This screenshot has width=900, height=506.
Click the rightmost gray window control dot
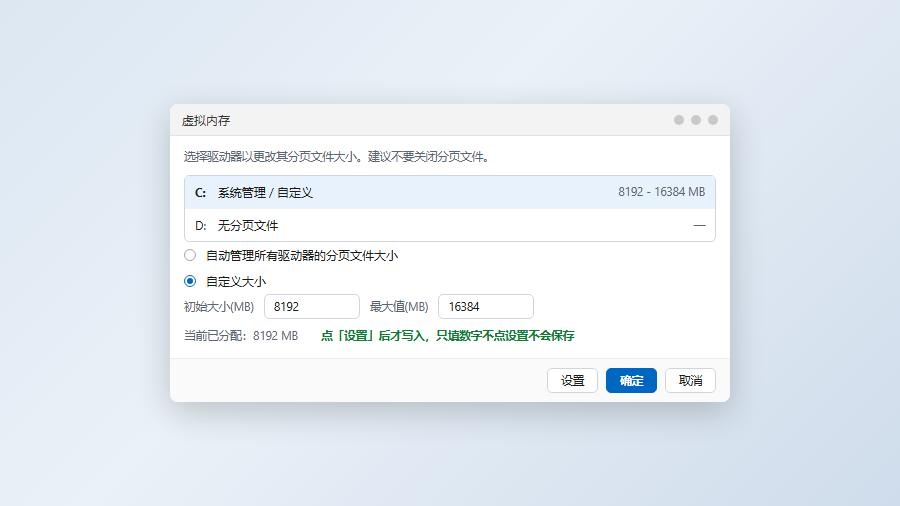(713, 120)
